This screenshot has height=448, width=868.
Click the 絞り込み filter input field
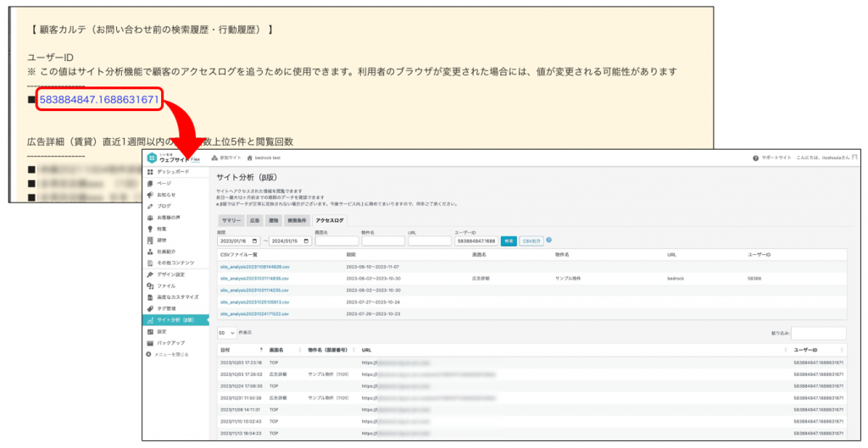[817, 333]
